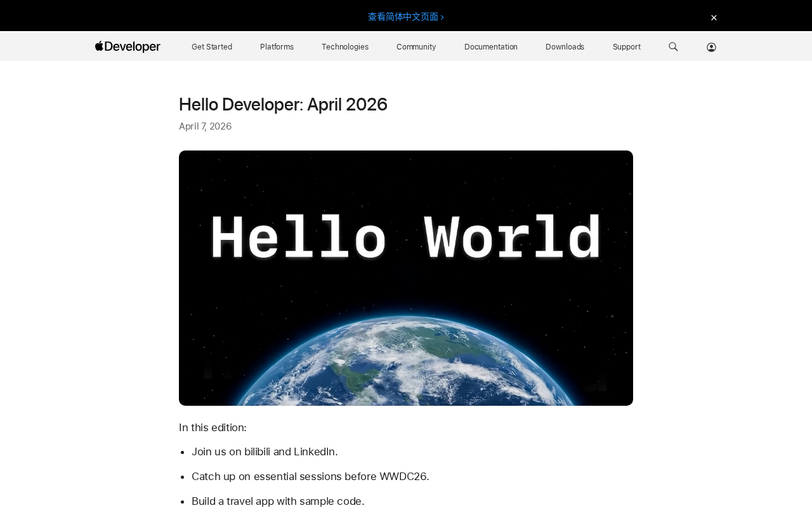Click the 'April 7, 2026' date

205,126
